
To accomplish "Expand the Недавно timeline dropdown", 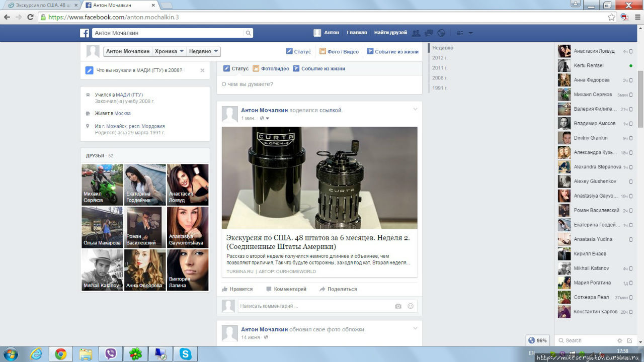I will click(x=203, y=51).
